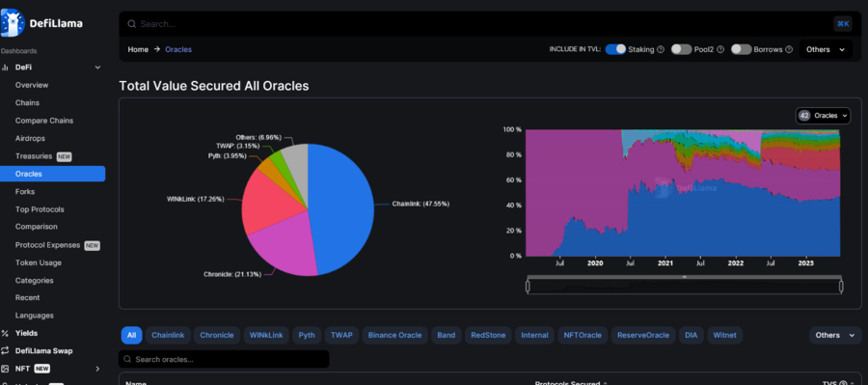Click the left handle of chart range slider

click(528, 286)
